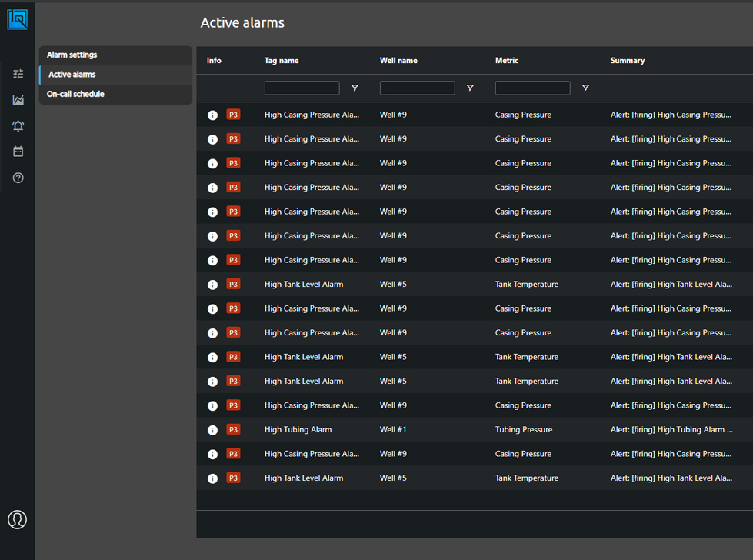Click the Metric column filter funnel icon
753x560 pixels.
[x=585, y=88]
